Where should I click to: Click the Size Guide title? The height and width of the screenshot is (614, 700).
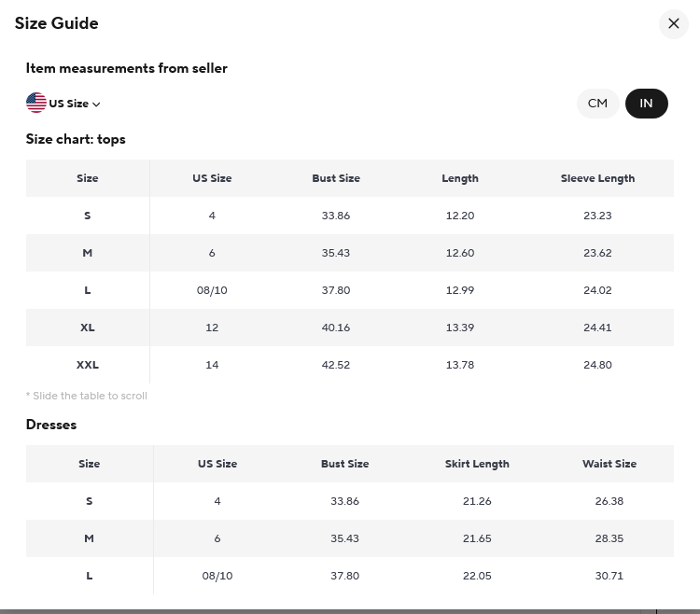57,23
